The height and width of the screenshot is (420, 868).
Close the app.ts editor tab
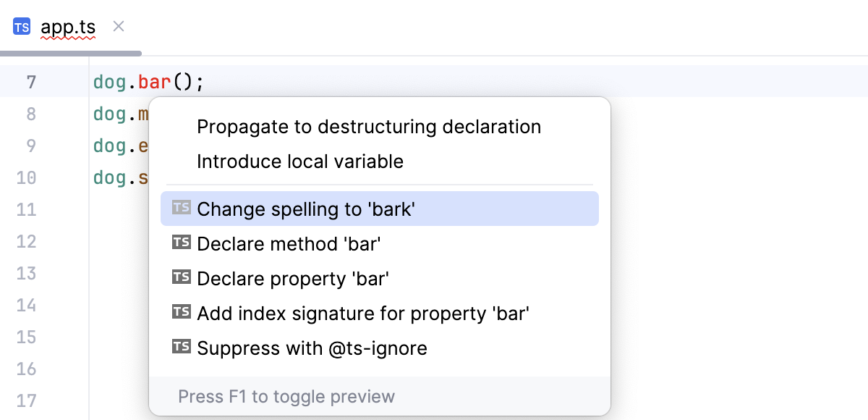click(x=119, y=27)
